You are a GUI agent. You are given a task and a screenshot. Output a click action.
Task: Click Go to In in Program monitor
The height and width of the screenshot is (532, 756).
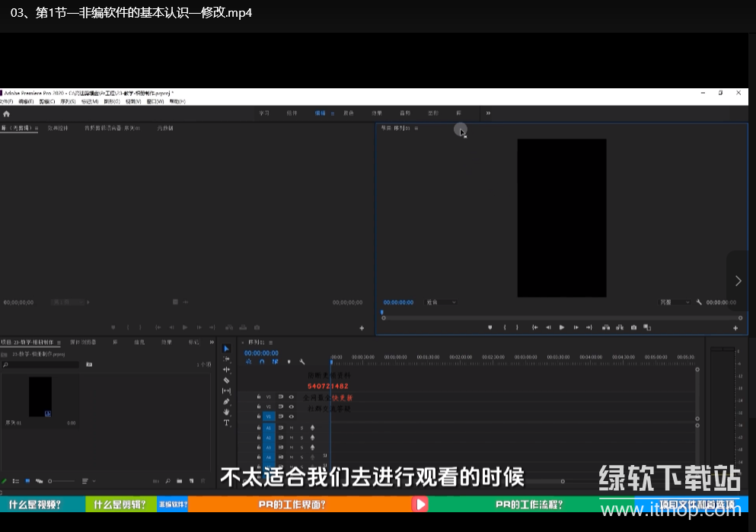pyautogui.click(x=534, y=327)
